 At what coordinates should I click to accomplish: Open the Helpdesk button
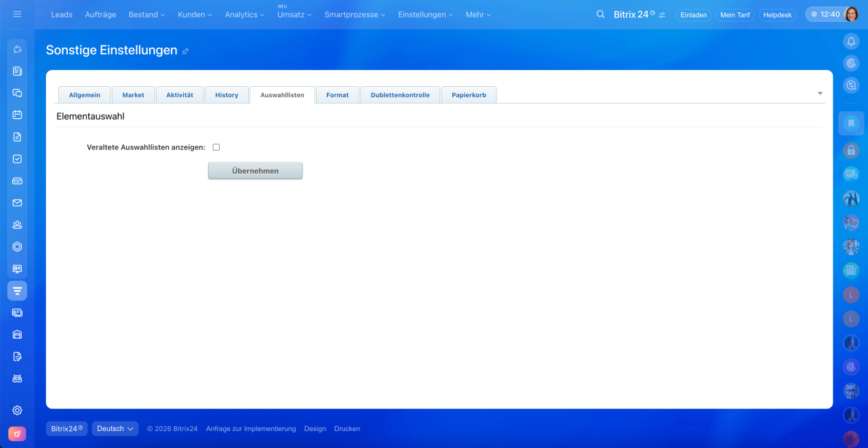(777, 14)
